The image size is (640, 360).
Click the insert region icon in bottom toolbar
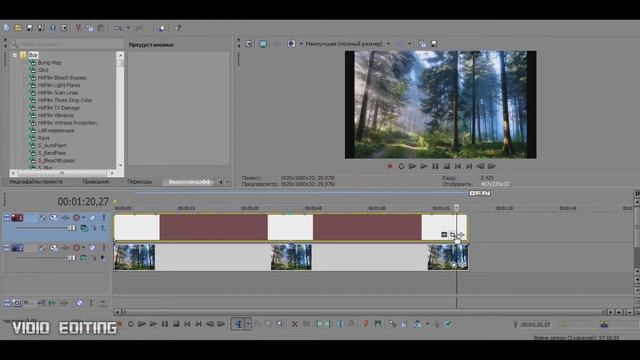pos(378,324)
